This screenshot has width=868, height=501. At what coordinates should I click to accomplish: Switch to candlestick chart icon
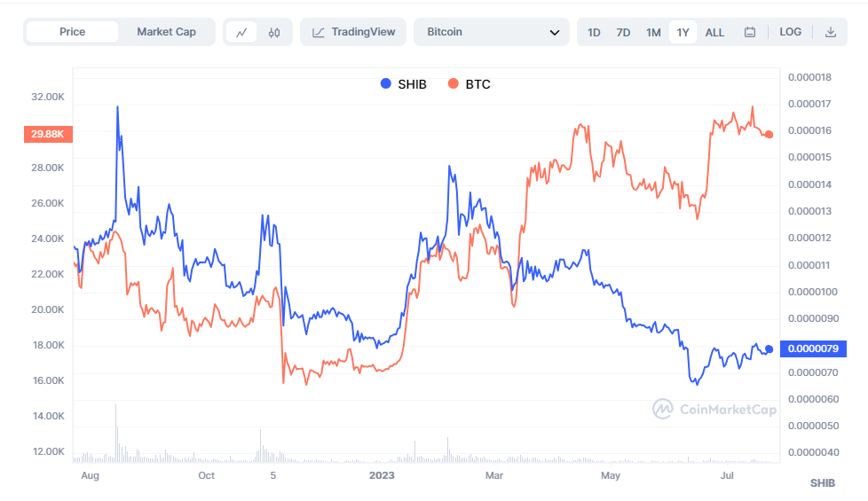[274, 32]
